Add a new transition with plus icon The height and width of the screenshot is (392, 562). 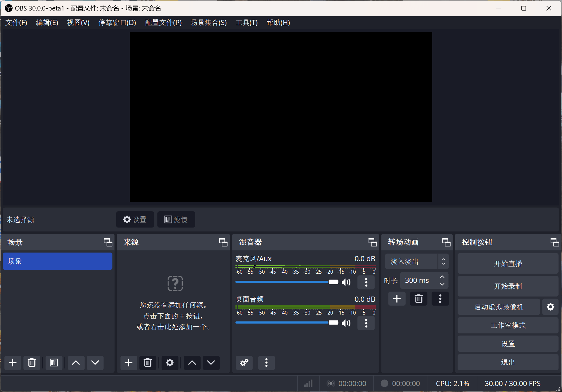click(397, 299)
